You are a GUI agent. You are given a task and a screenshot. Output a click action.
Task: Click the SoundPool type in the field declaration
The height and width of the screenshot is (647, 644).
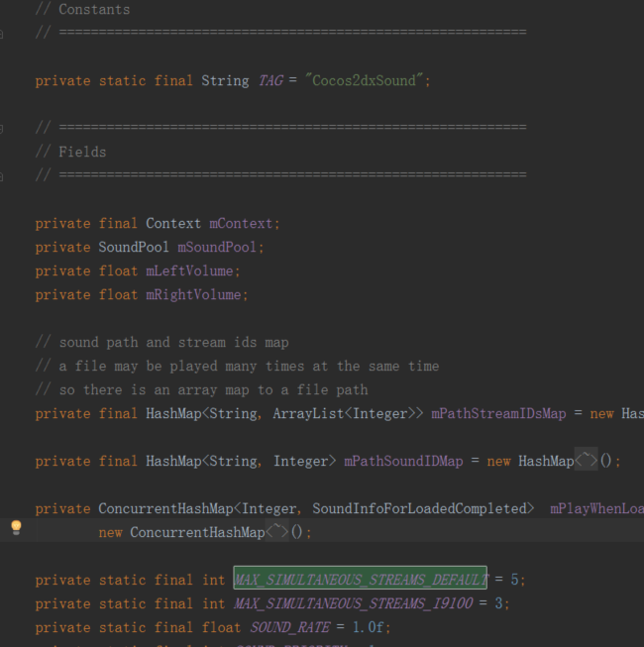coord(134,247)
